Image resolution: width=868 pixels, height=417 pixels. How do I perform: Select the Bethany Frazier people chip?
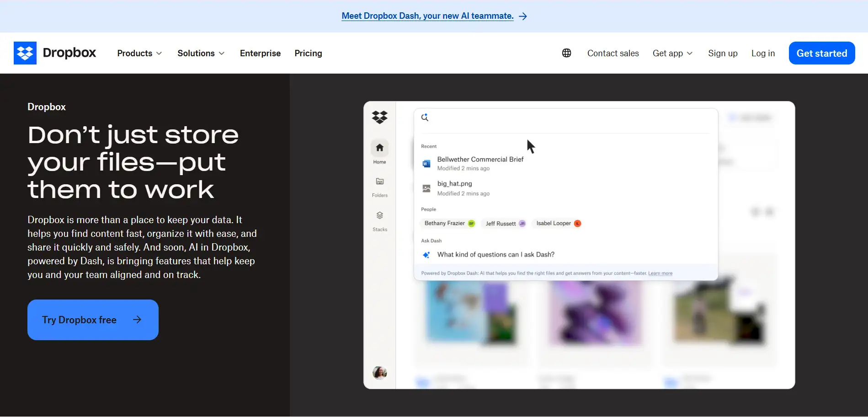click(448, 223)
